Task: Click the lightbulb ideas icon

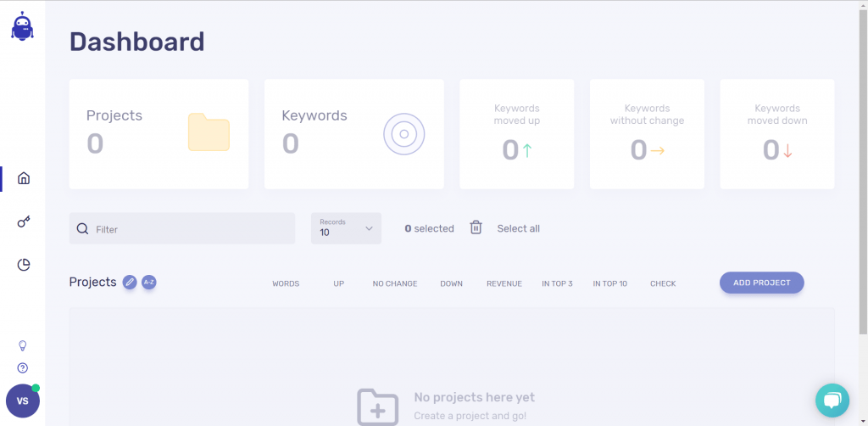Action: tap(23, 345)
